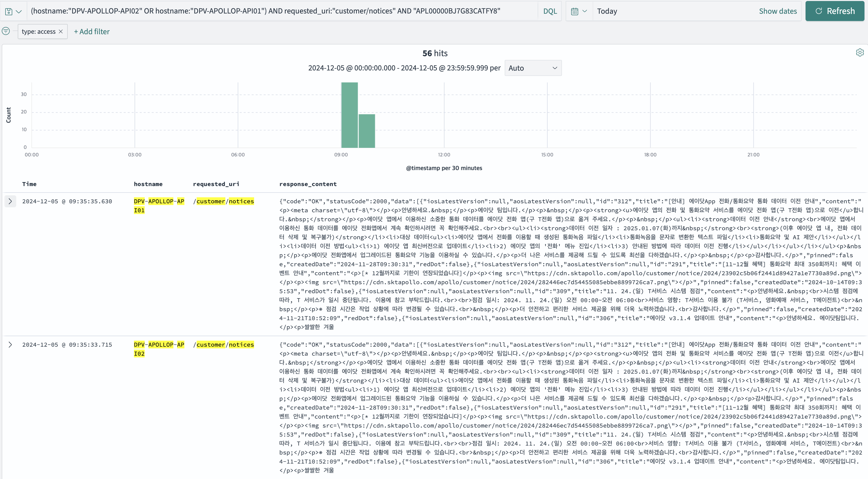Expand the 09:35:35.630 log row
868x479 pixels.
point(10,202)
